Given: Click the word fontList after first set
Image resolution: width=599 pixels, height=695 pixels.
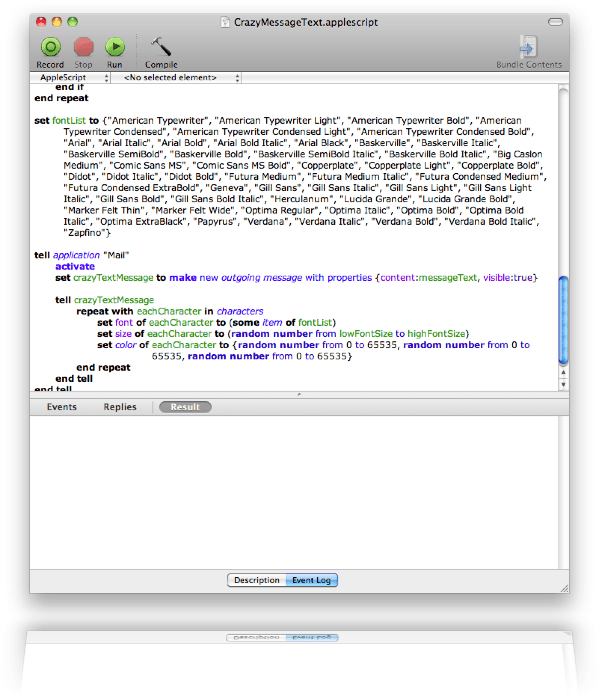Looking at the screenshot, I should (69, 121).
